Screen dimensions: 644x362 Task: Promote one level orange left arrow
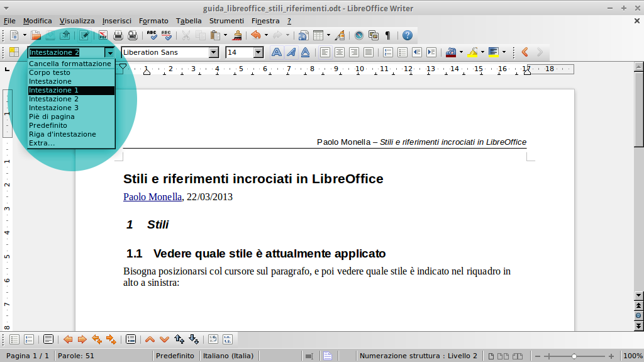68,339
